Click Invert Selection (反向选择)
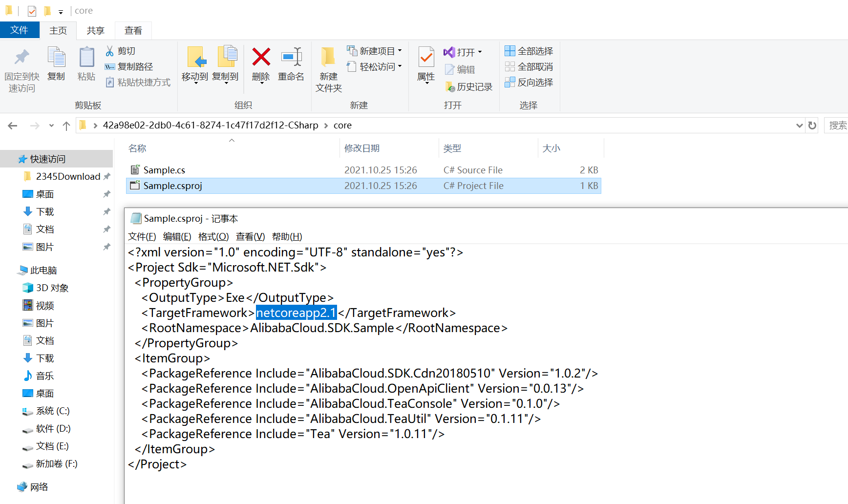Image resolution: width=848 pixels, height=504 pixels. pyautogui.click(x=529, y=82)
